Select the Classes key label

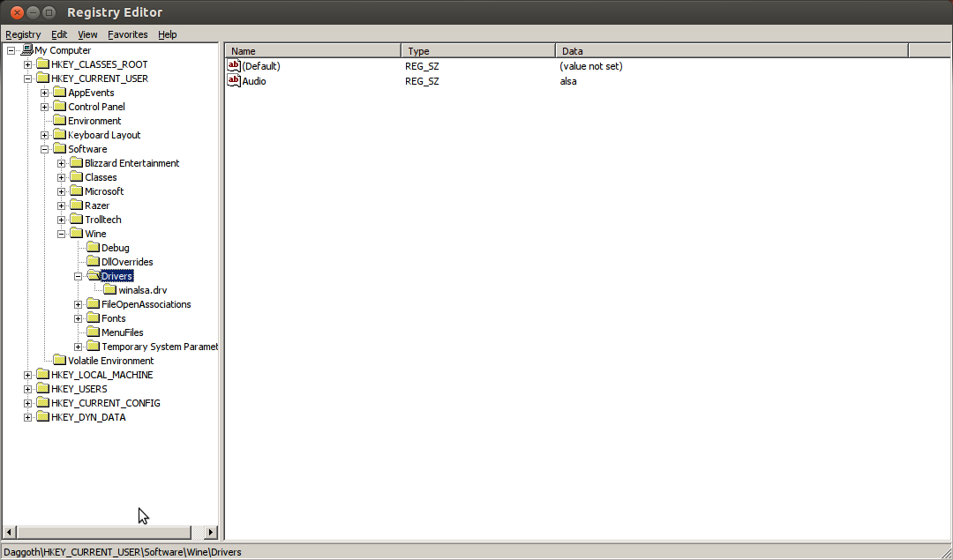click(101, 177)
